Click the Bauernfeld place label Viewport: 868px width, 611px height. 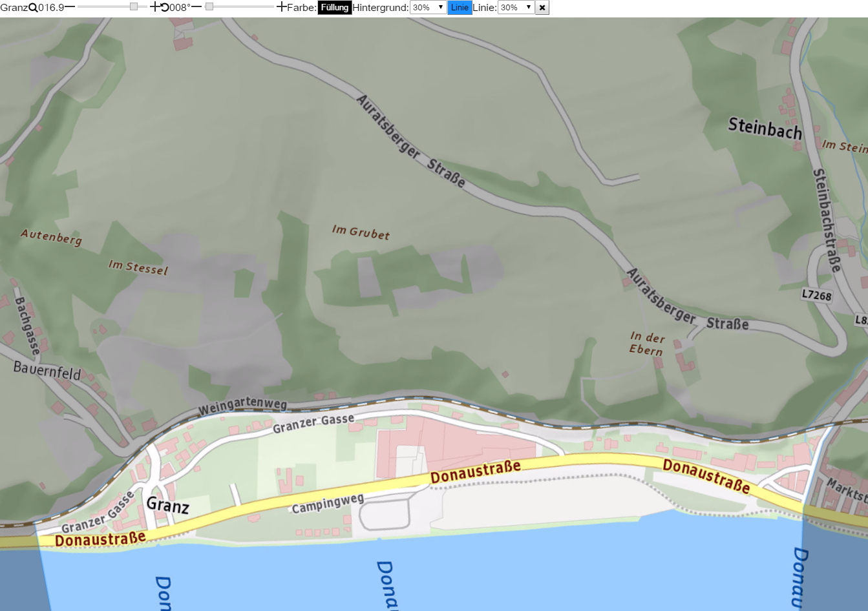point(47,371)
